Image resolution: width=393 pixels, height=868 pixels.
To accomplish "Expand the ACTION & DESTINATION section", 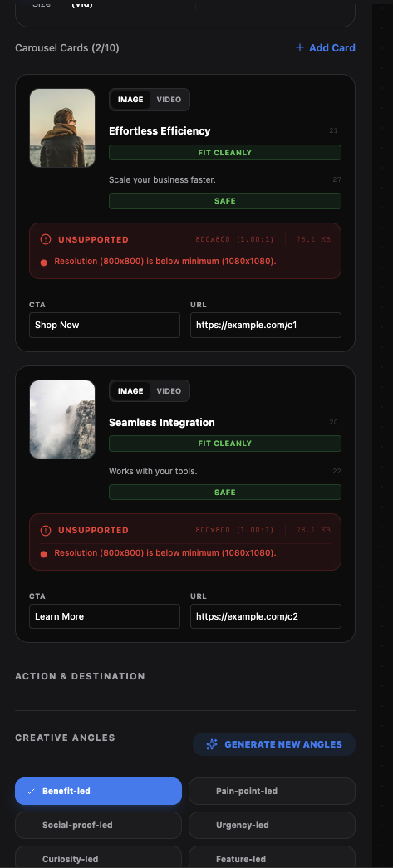I will click(x=80, y=676).
